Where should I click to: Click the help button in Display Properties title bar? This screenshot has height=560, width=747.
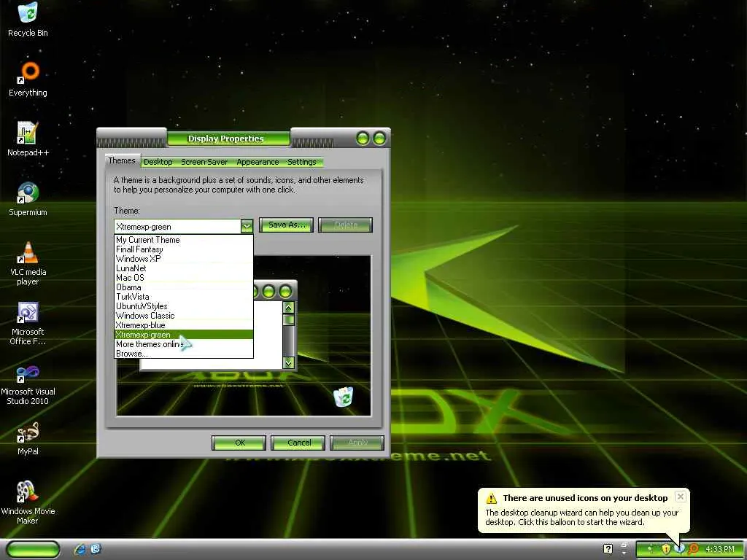coord(363,139)
